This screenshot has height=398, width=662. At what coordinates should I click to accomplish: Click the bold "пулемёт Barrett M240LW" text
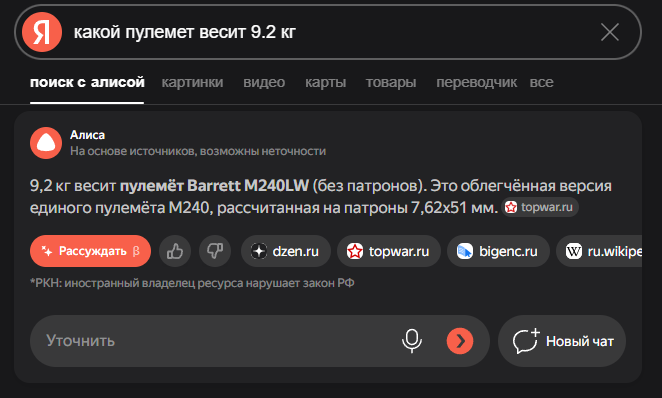pyautogui.click(x=214, y=186)
